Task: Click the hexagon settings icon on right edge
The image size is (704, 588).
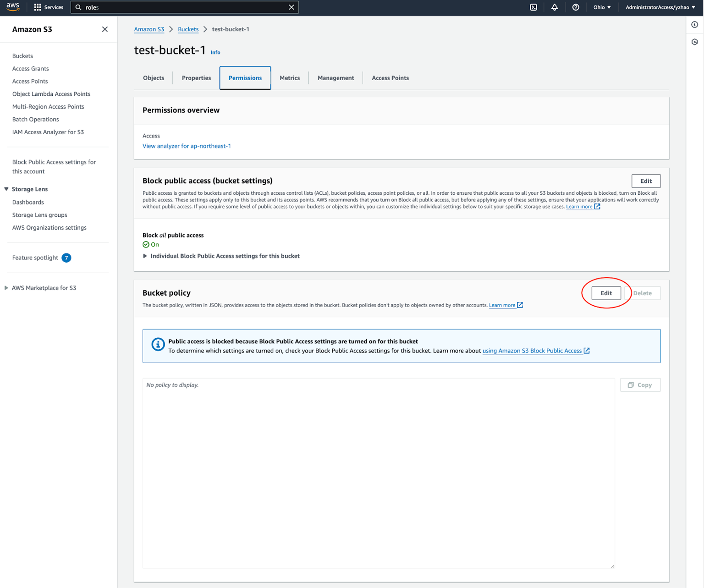Action: [695, 42]
